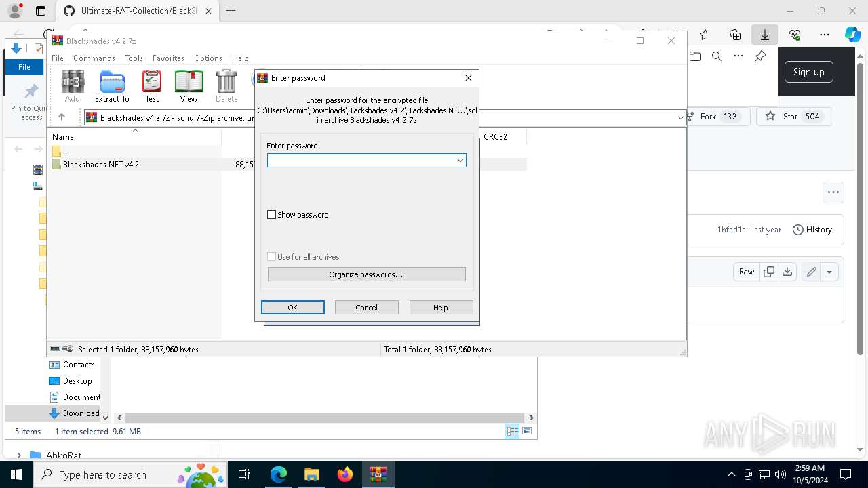The height and width of the screenshot is (488, 868).
Task: Click the GitHub search magnifier icon
Action: (717, 56)
